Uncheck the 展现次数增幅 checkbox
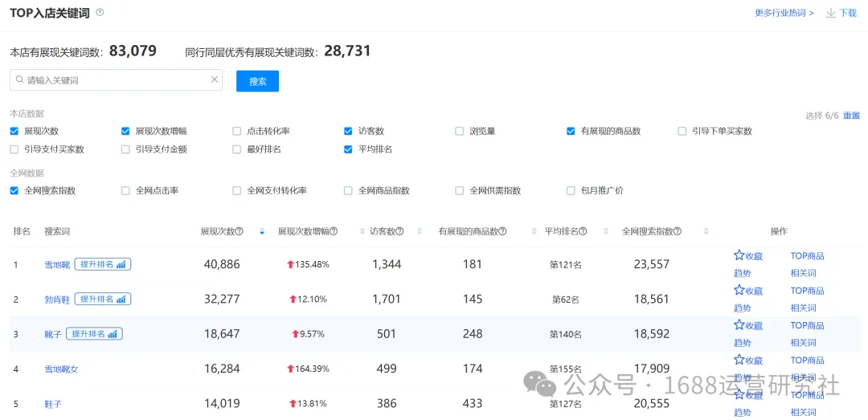Image resolution: width=868 pixels, height=420 pixels. (x=125, y=131)
